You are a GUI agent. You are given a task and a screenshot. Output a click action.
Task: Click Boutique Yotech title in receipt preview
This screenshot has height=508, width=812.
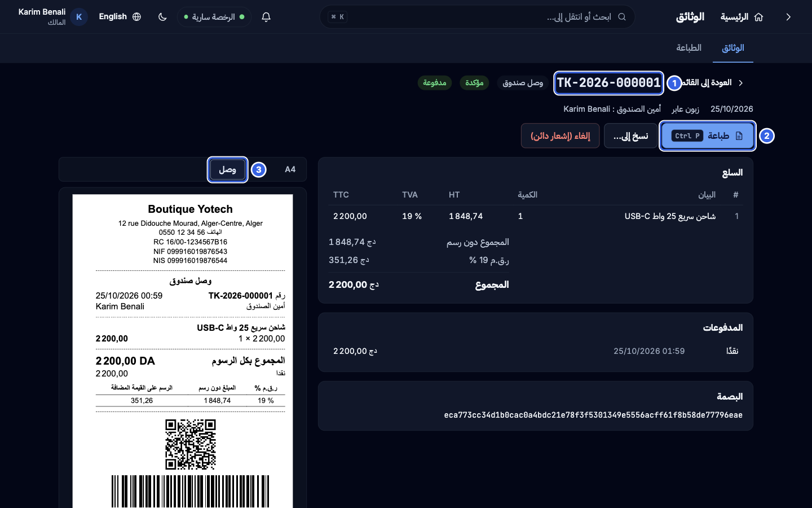coord(190,209)
